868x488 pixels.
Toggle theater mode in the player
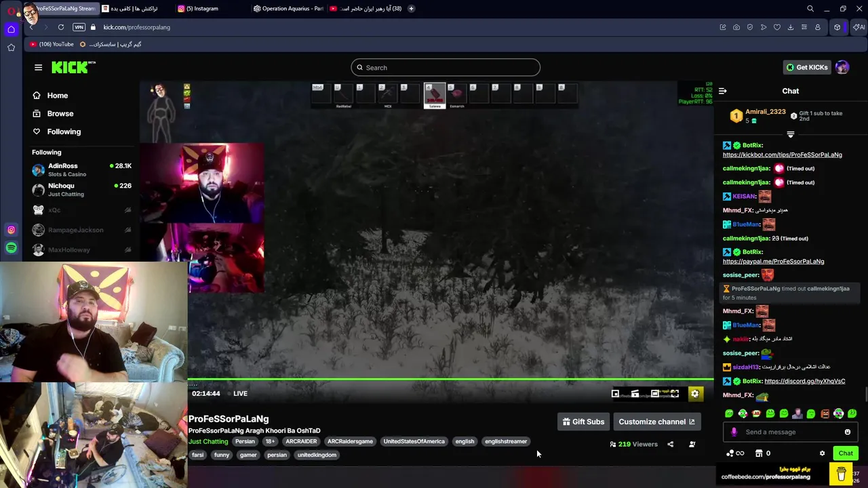pos(654,394)
